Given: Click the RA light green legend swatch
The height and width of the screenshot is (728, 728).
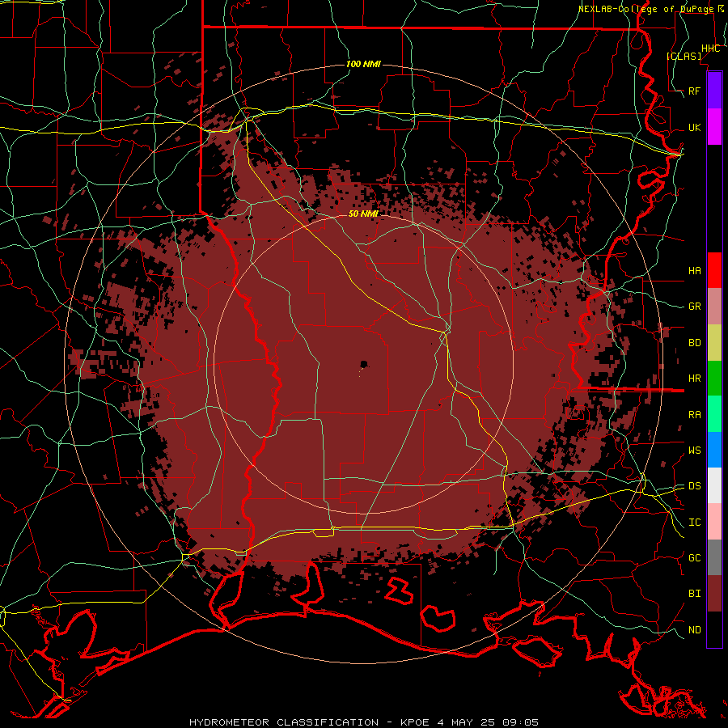Looking at the screenshot, I should (714, 414).
